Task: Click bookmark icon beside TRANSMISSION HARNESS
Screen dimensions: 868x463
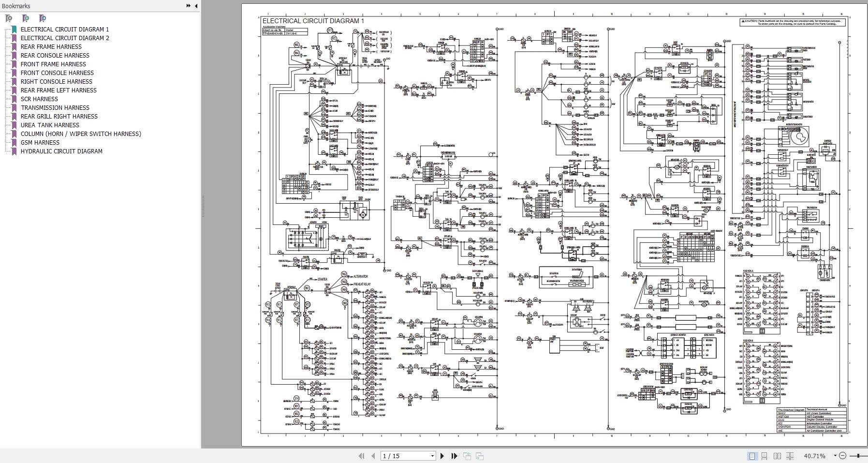Action: 14,108
